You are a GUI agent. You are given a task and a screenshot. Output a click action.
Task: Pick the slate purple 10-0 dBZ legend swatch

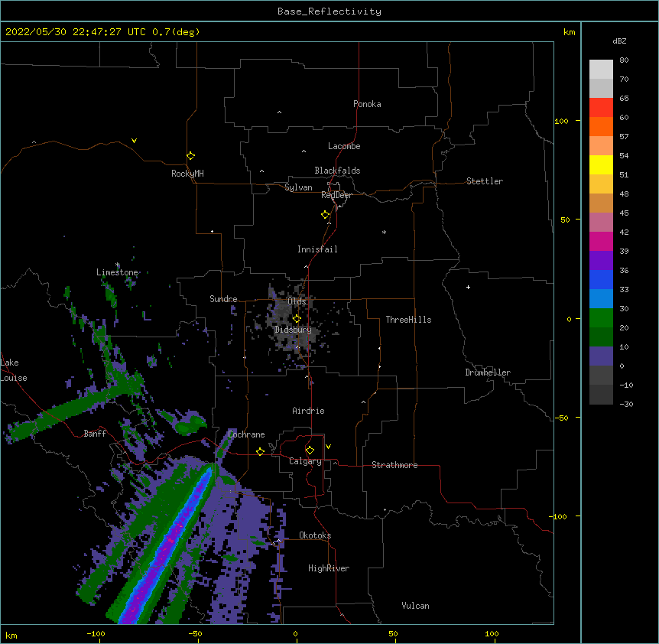pos(601,356)
